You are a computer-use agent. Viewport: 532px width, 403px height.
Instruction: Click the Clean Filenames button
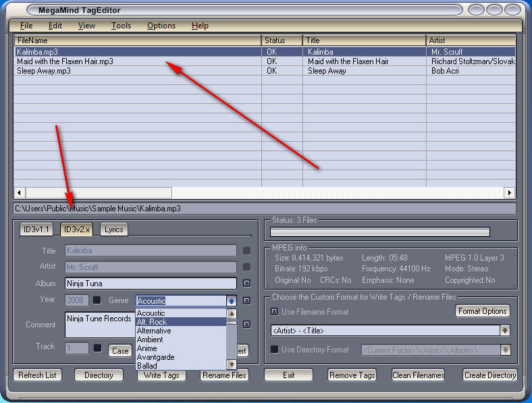tap(418, 375)
